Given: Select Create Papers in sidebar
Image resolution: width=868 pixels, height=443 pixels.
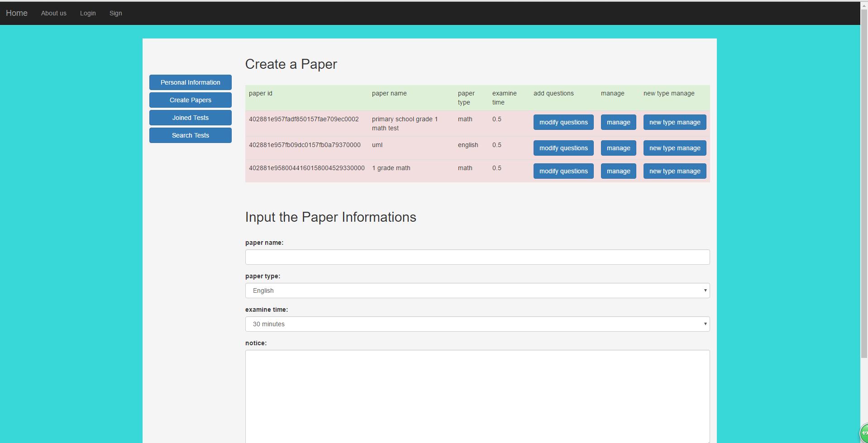Looking at the screenshot, I should tap(191, 100).
